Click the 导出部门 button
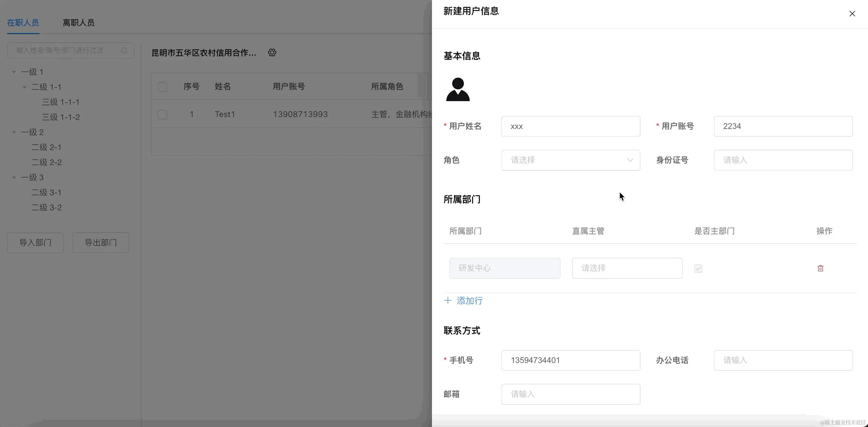Viewport: 868px width, 427px height. pyautogui.click(x=100, y=243)
